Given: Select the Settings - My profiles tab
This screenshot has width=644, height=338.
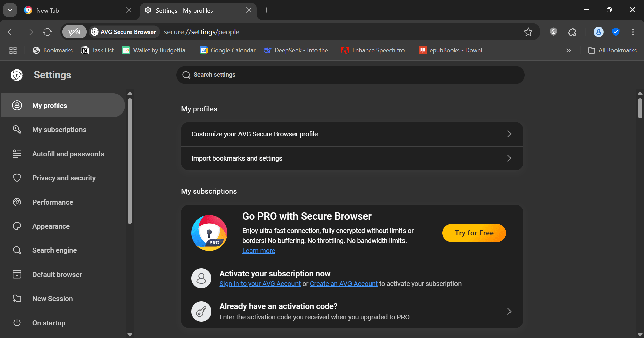Looking at the screenshot, I should pos(198,10).
